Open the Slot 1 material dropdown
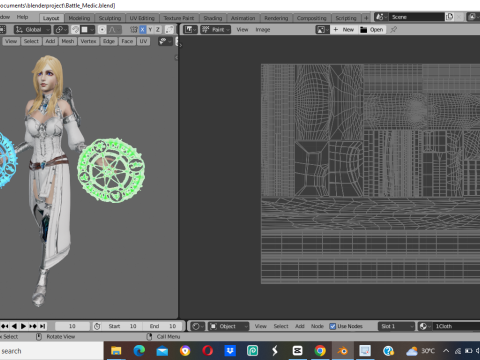The width and height of the screenshot is (480, 360). (396, 326)
